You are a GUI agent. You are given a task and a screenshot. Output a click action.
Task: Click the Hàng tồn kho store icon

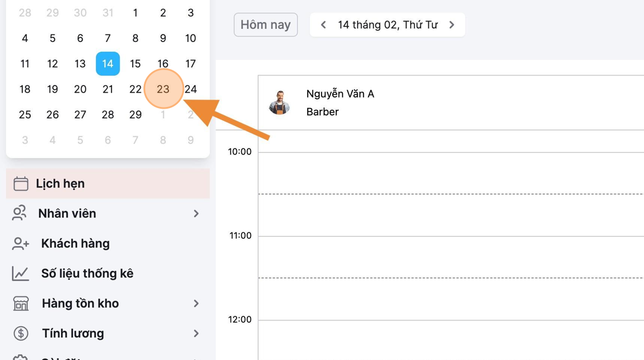coord(21,303)
